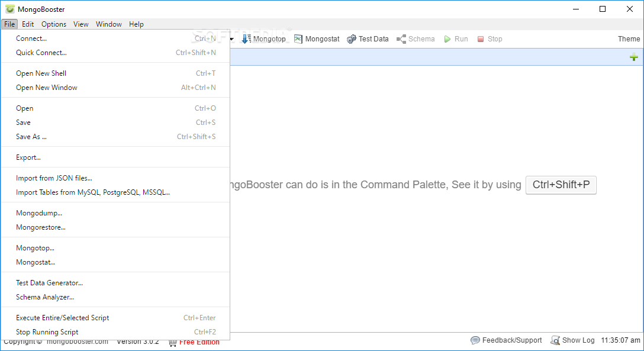644x351 pixels.
Task: Click the Ctrl+Shift+P shortcut button
Action: tap(561, 185)
